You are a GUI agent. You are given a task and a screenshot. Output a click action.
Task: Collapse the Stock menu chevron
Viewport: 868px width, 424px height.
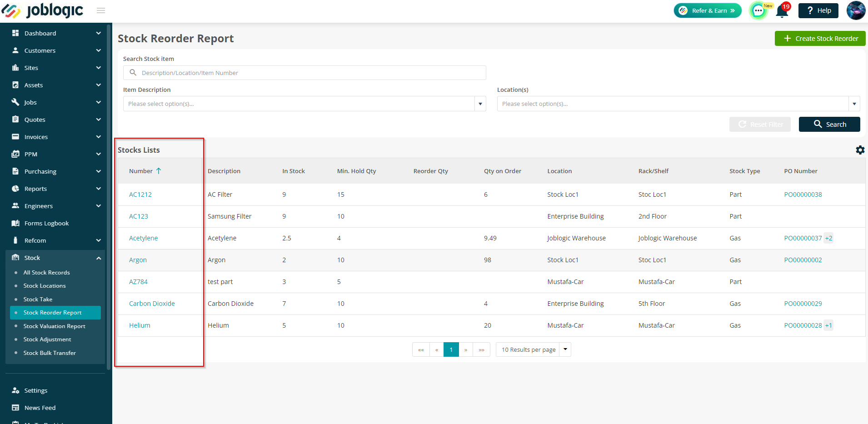[99, 258]
